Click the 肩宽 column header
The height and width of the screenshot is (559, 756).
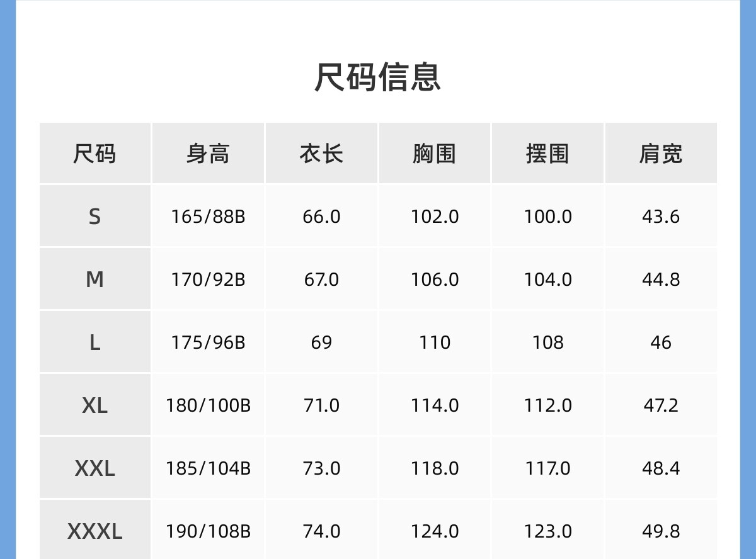(661, 154)
